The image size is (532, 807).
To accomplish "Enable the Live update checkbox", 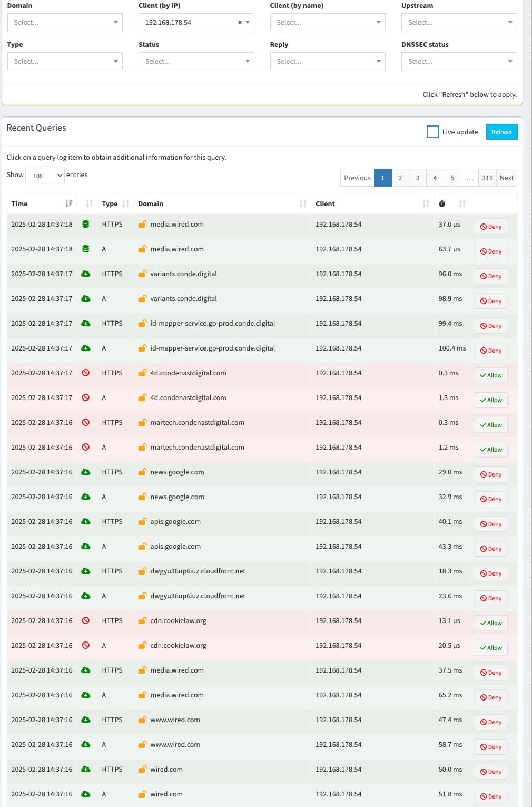I will (432, 132).
